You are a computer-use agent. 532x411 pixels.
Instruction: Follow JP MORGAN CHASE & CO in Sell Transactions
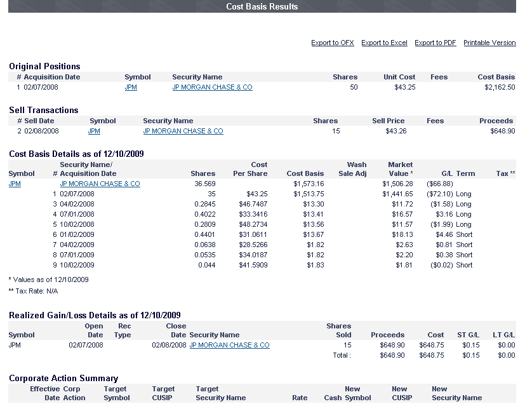tap(183, 131)
